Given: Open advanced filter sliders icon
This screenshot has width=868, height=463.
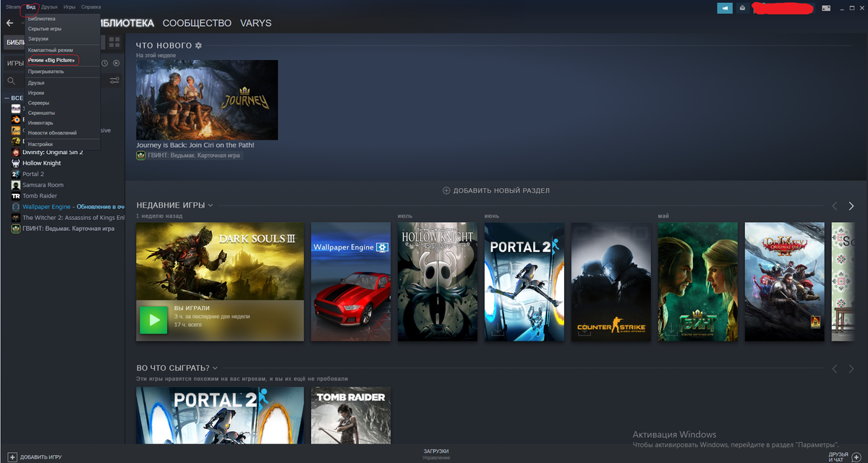Looking at the screenshot, I should coord(114,80).
